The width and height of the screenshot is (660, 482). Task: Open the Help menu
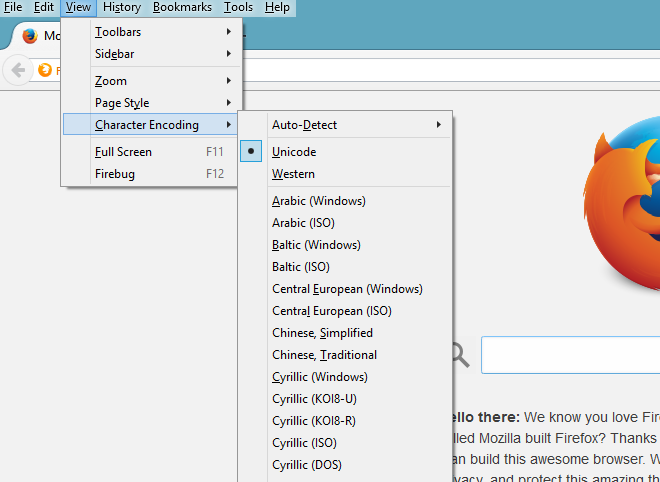pos(277,8)
